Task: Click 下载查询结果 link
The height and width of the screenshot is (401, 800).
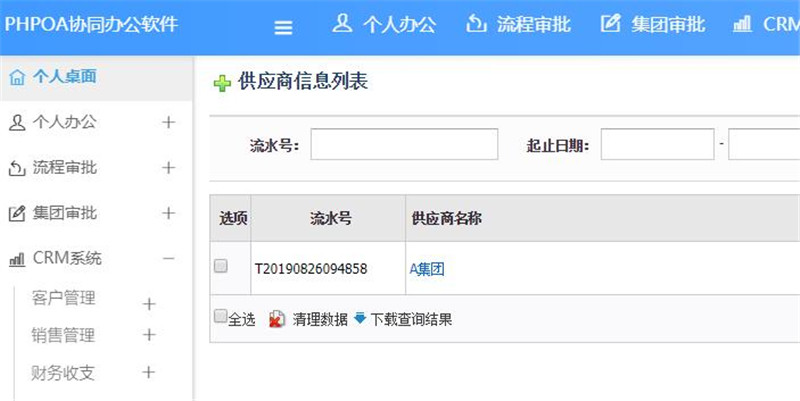Action: coord(411,319)
